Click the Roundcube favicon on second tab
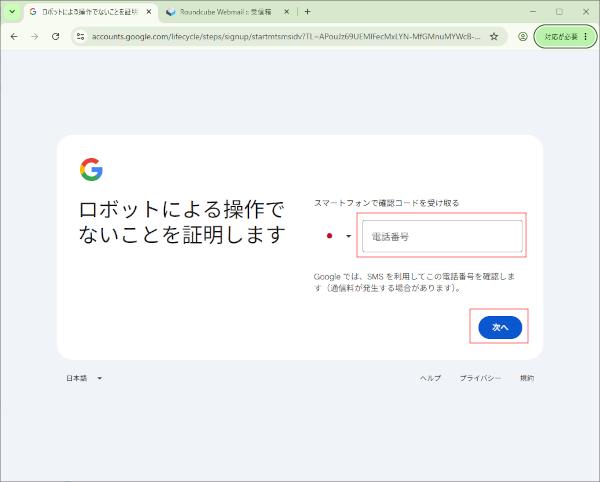The width and height of the screenshot is (600, 482). [x=171, y=12]
